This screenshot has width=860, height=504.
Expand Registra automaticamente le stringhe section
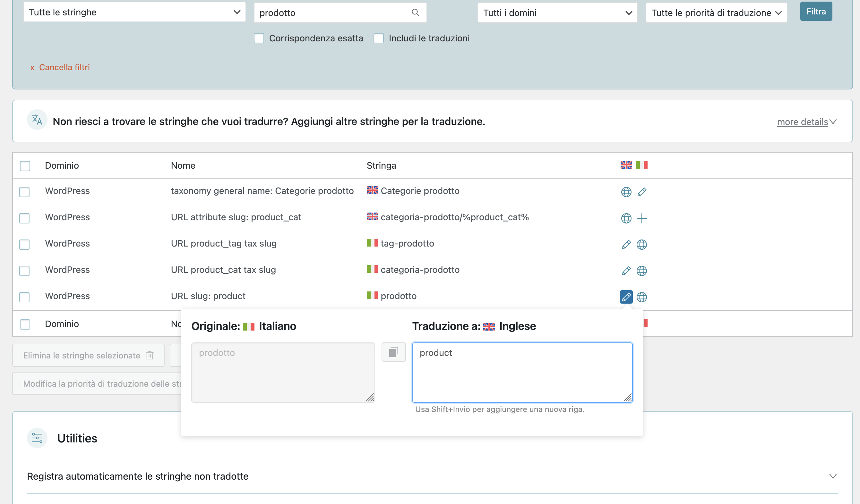click(x=833, y=476)
